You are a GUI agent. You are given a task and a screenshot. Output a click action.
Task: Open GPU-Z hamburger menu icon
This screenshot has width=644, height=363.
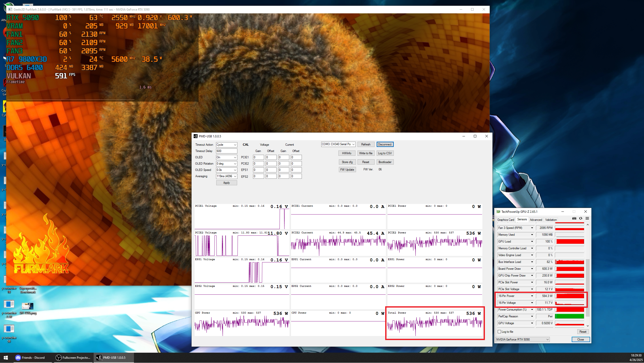click(x=587, y=219)
